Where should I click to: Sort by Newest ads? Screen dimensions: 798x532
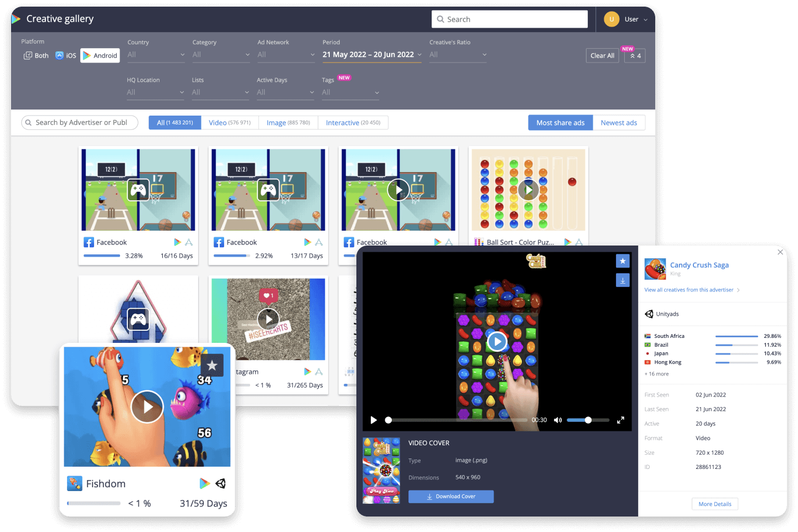pos(619,123)
